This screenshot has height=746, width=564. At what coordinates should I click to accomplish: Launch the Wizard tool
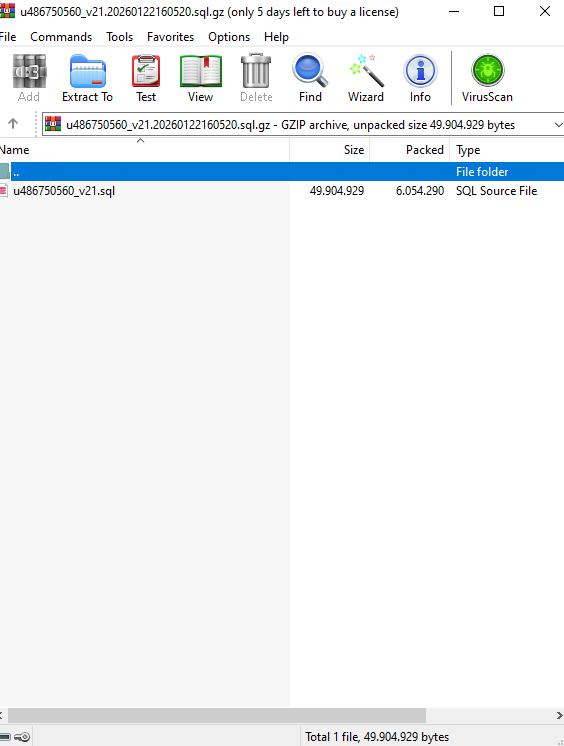pos(366,78)
